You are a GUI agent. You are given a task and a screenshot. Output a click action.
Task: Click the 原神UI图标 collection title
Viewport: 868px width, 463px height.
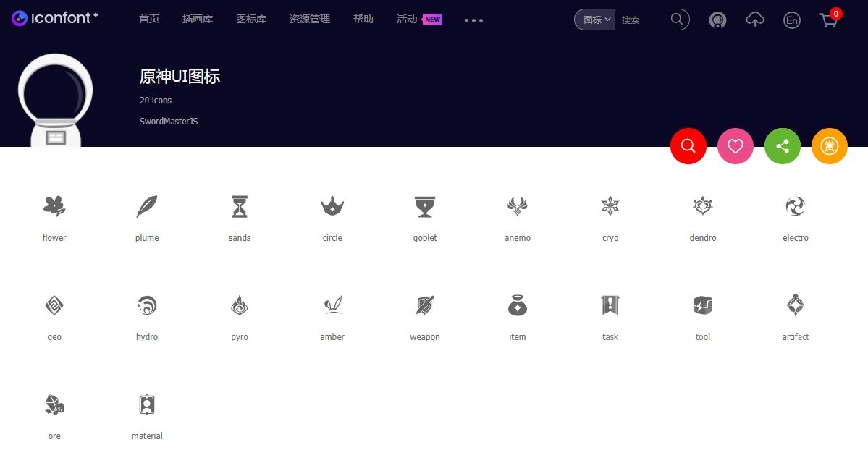pyautogui.click(x=180, y=77)
